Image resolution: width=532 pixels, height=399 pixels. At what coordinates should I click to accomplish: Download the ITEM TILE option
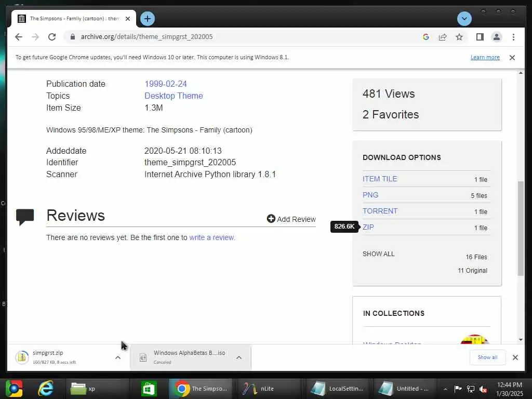coord(380,179)
